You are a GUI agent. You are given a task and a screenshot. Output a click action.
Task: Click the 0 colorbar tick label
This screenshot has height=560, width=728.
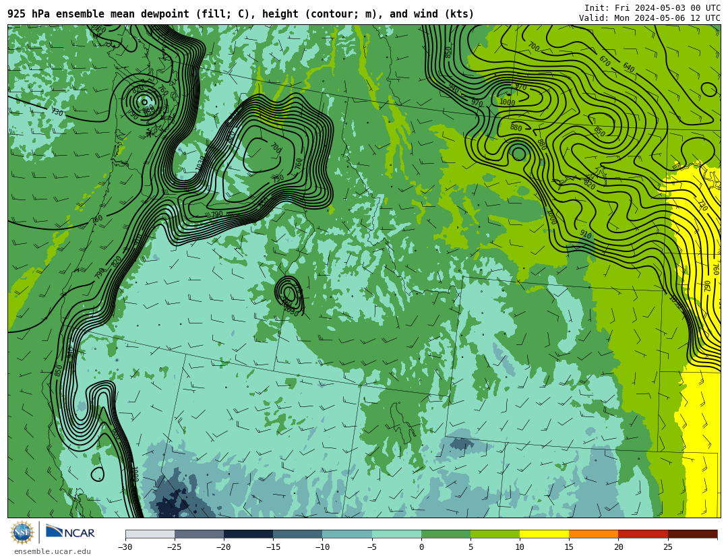click(x=421, y=547)
